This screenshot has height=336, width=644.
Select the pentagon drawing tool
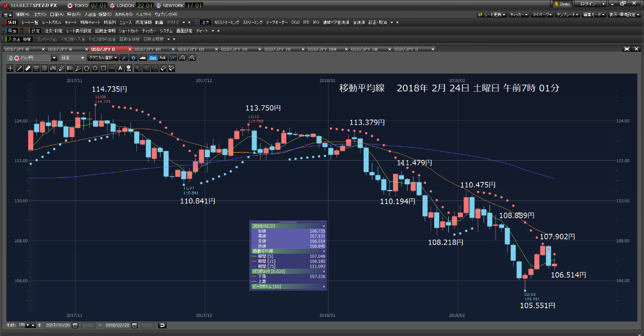click(x=86, y=68)
